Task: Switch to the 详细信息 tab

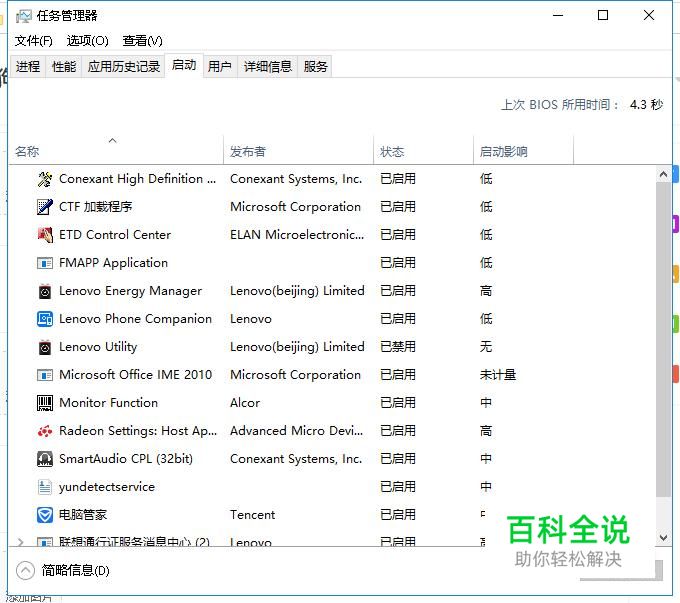Action: pos(268,67)
